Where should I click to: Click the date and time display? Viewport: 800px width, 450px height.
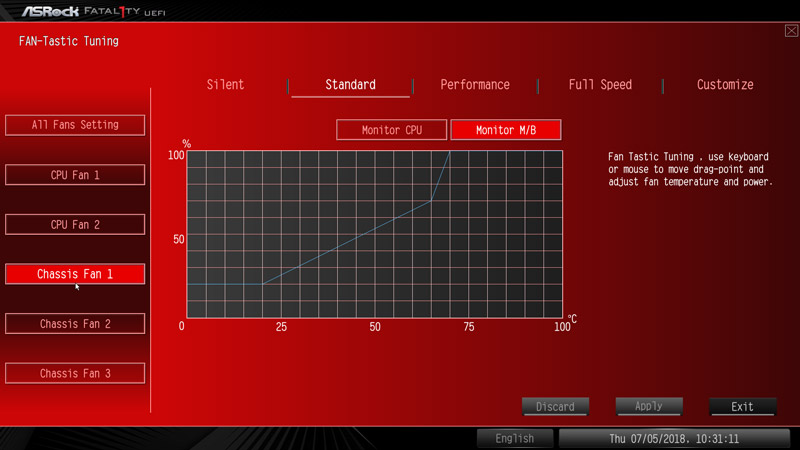(674, 439)
